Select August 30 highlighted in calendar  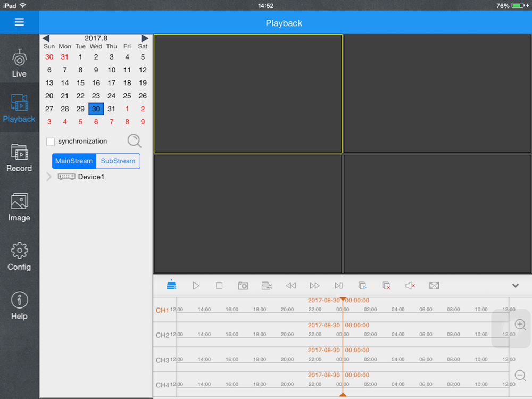[96, 109]
